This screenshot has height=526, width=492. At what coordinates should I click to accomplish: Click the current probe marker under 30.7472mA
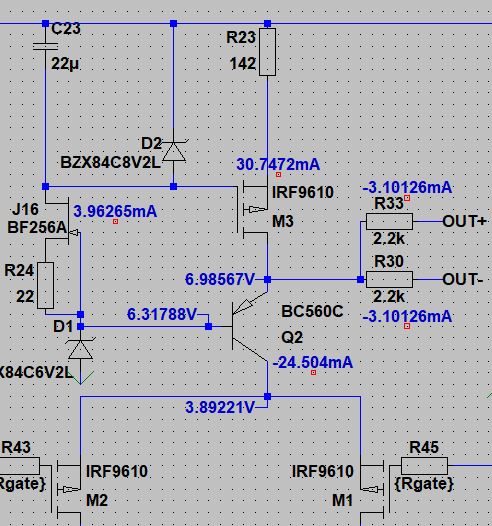coord(278,174)
